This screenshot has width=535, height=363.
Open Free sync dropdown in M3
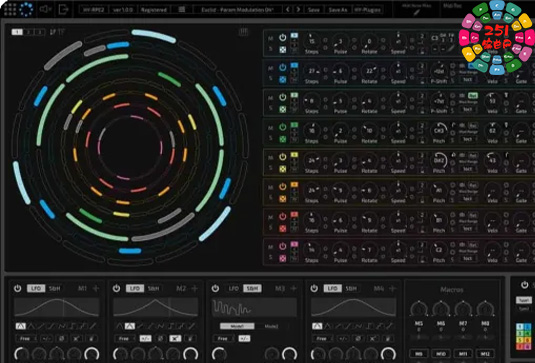tap(224, 339)
